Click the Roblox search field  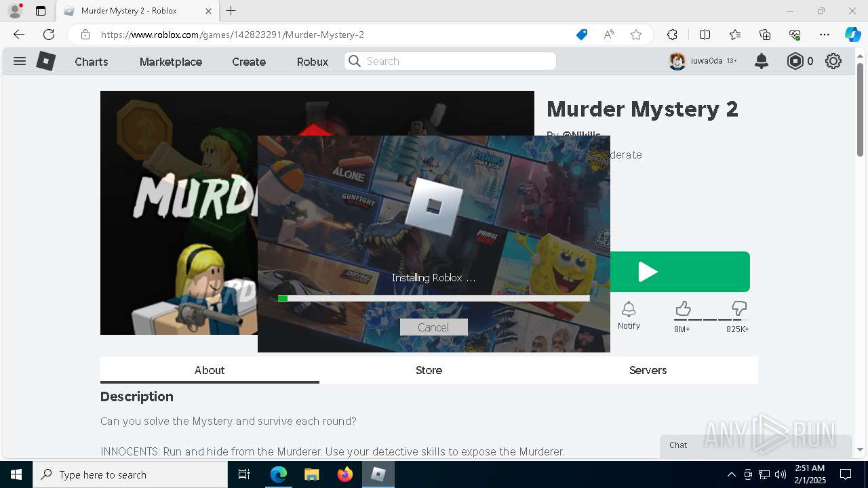(450, 61)
